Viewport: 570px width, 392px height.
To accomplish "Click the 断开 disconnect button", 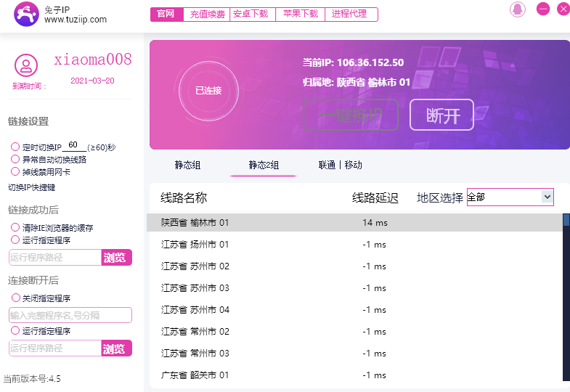I will tap(441, 115).
